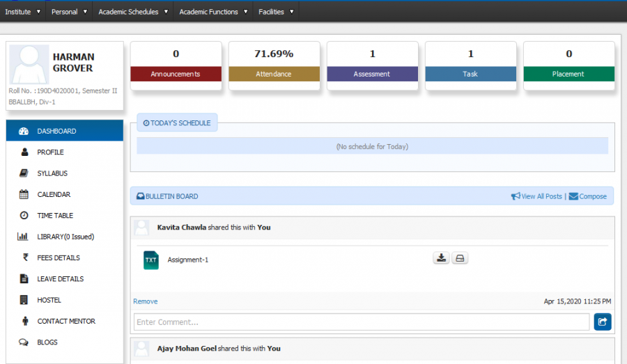This screenshot has width=627, height=364.
Task: Click the Syllabus book icon
Action: click(x=24, y=173)
